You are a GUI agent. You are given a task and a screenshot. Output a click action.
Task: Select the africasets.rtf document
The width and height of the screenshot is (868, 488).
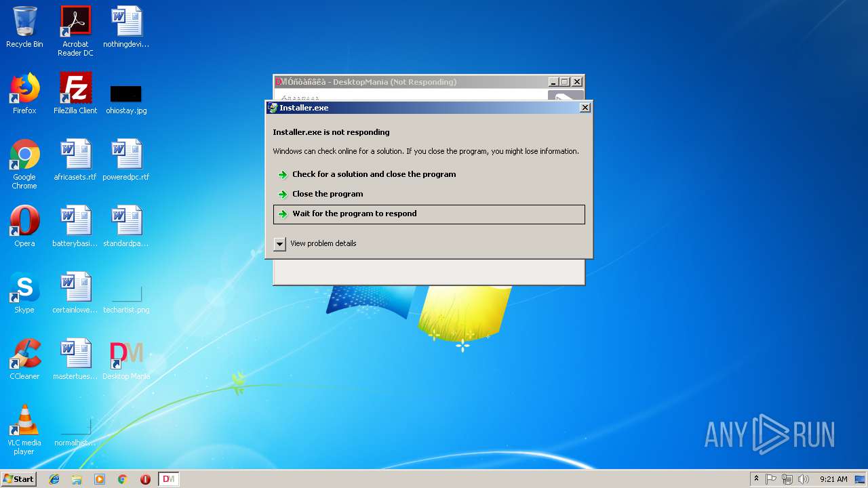tap(75, 160)
